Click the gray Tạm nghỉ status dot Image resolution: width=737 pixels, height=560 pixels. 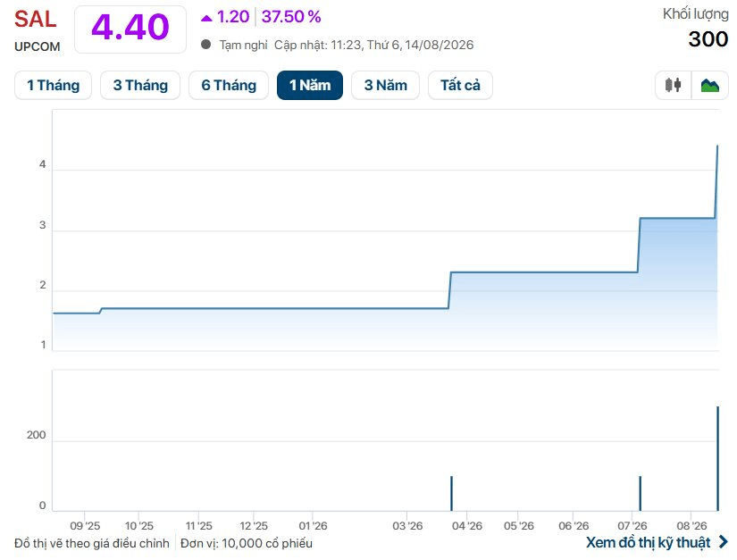[205, 45]
